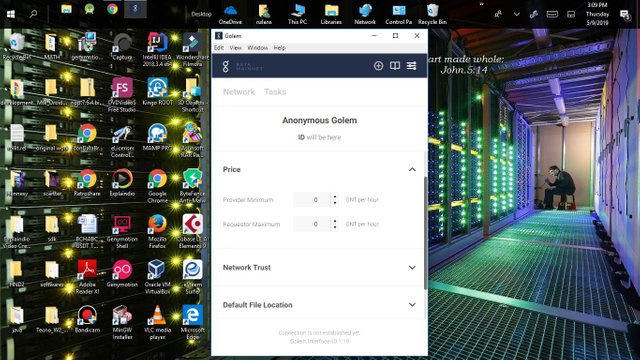The height and width of the screenshot is (360, 640).
Task: Open the Kingo ROOT desktop shortcut
Action: point(157,92)
